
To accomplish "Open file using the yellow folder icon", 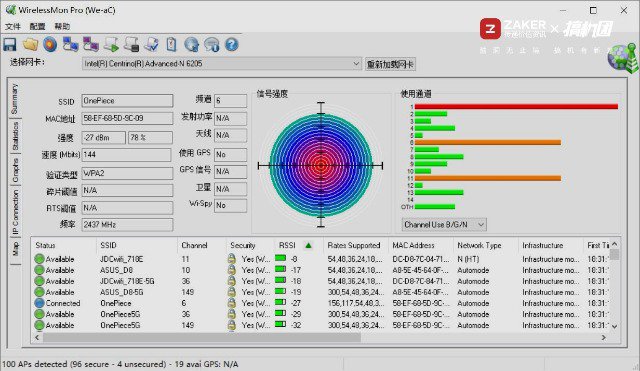I will [x=30, y=44].
